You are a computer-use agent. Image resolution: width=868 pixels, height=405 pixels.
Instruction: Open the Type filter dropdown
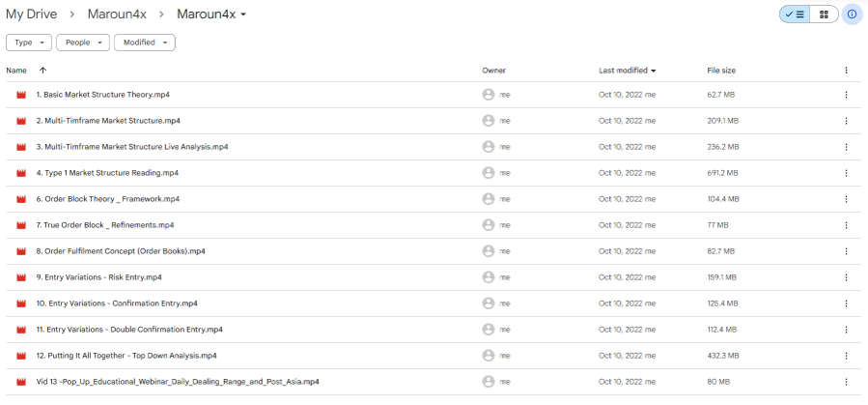tap(30, 43)
